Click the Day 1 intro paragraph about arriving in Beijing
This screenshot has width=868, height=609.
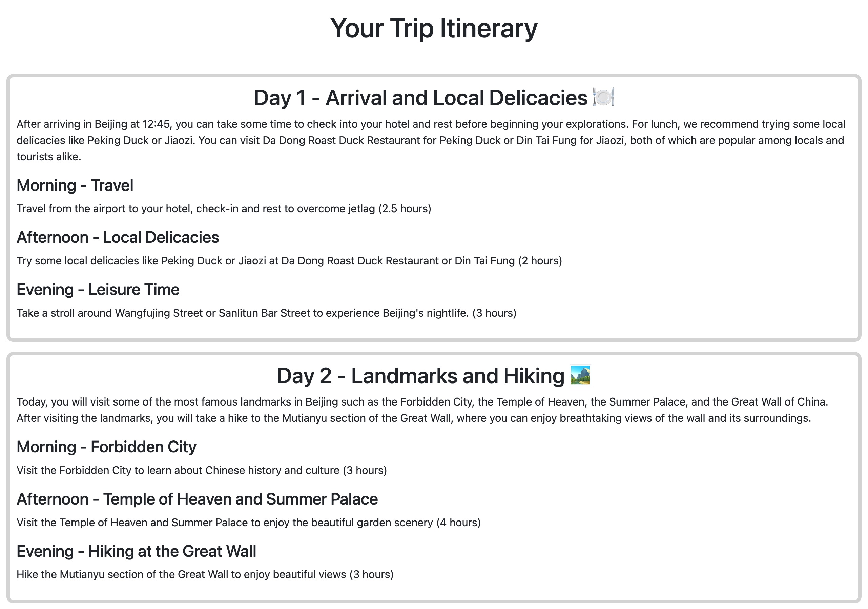pyautogui.click(x=431, y=140)
